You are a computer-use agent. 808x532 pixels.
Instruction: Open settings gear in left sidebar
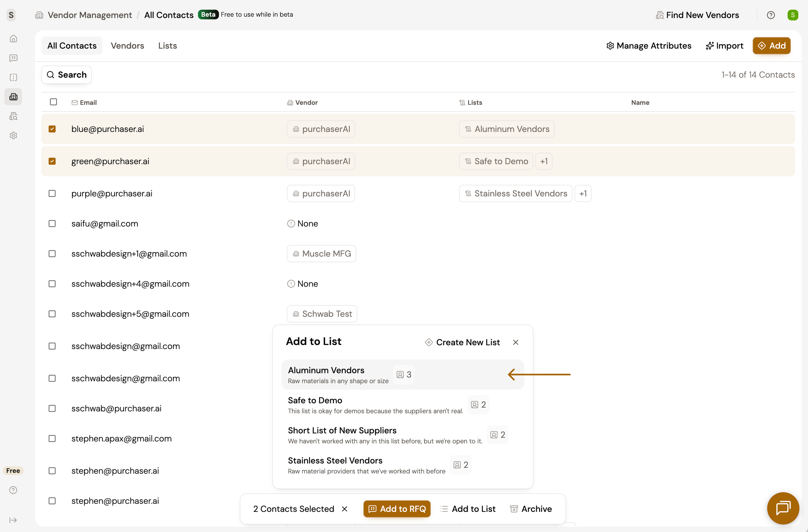13,135
